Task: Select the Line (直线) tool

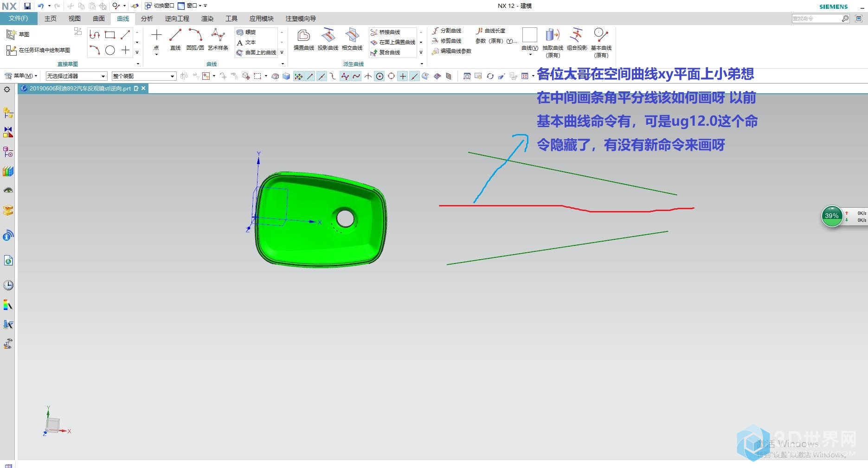Action: pyautogui.click(x=175, y=39)
